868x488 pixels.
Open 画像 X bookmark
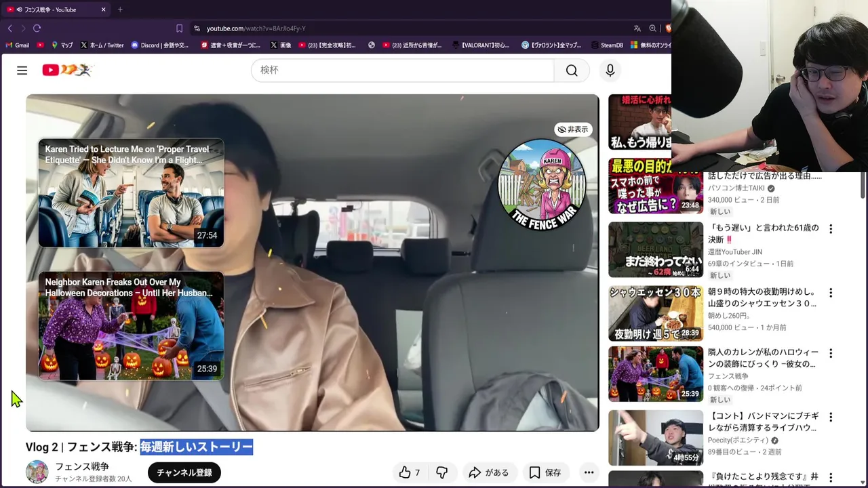(281, 45)
